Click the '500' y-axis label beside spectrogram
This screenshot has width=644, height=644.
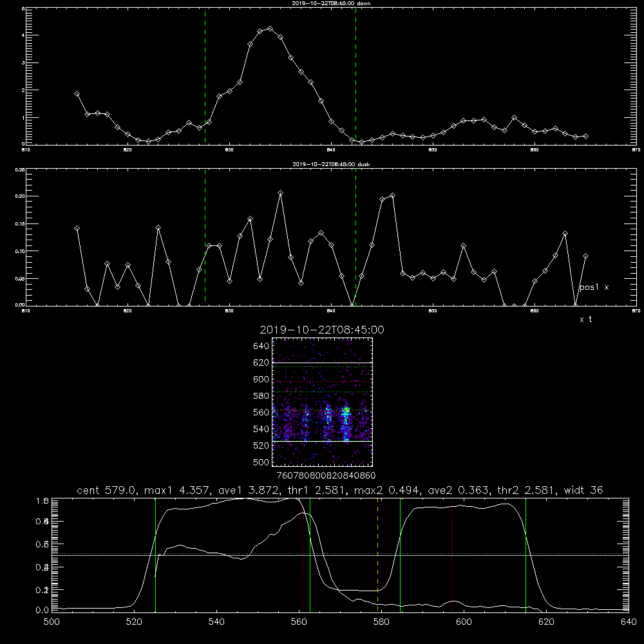tap(261, 462)
